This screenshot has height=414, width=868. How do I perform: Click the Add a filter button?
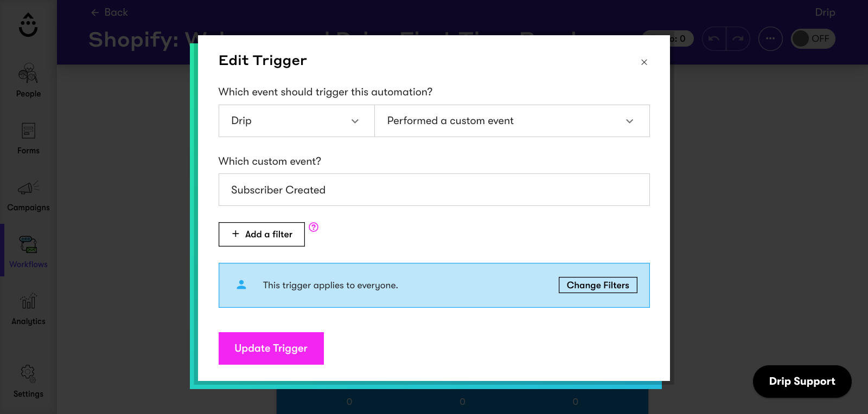(x=261, y=234)
